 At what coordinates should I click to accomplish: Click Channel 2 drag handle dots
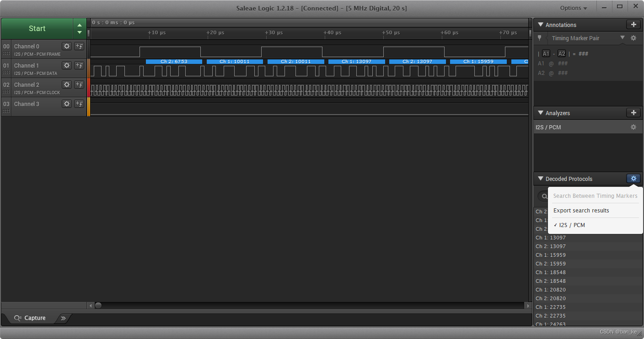6,92
